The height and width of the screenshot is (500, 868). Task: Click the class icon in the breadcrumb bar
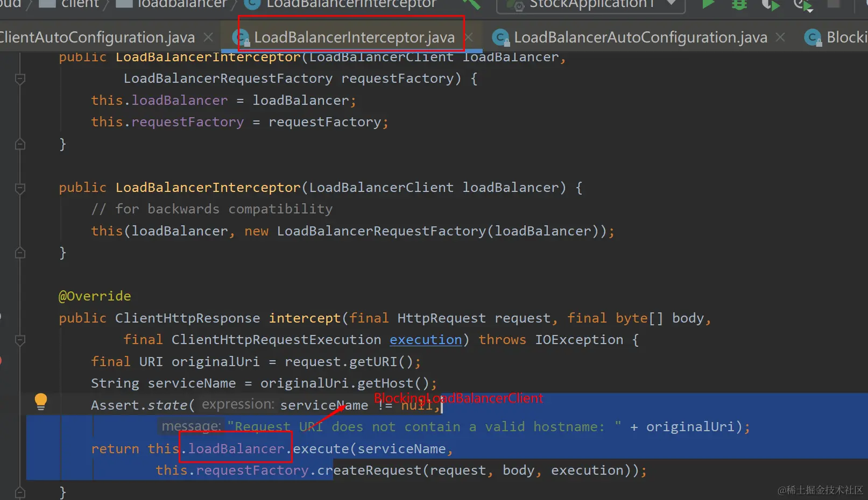pyautogui.click(x=252, y=4)
